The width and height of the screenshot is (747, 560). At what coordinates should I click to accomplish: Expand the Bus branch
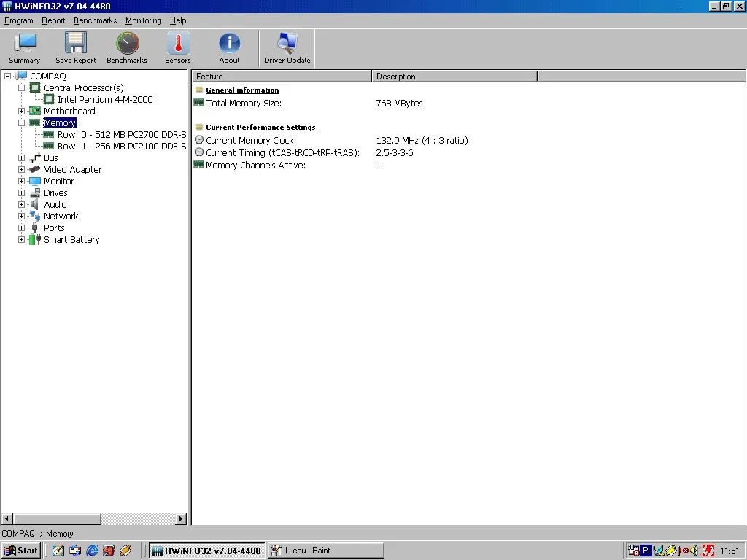[21, 157]
